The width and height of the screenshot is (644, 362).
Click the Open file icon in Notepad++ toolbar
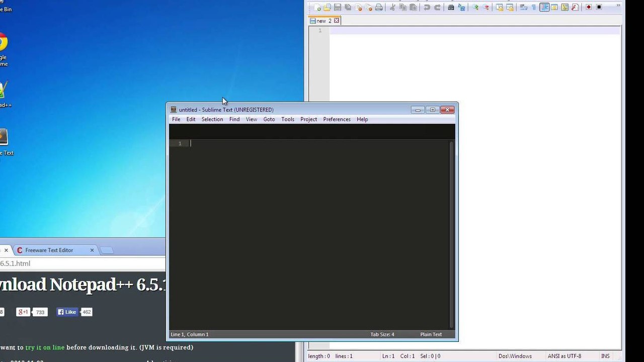point(327,7)
